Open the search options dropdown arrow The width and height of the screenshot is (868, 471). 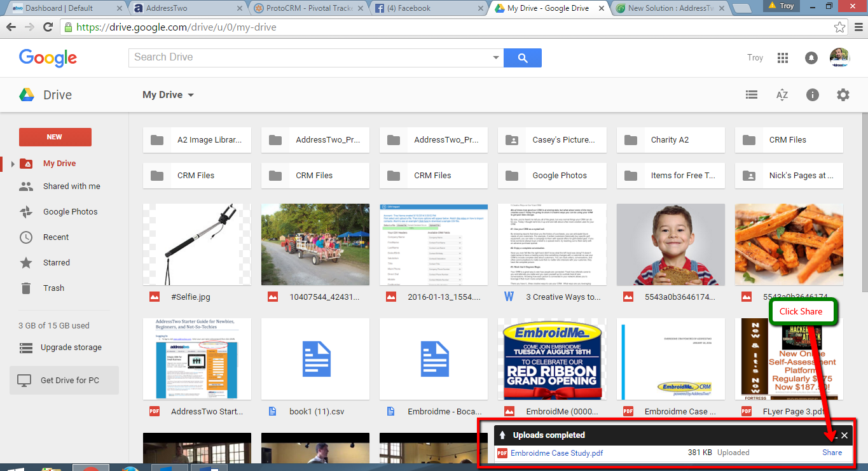497,57
